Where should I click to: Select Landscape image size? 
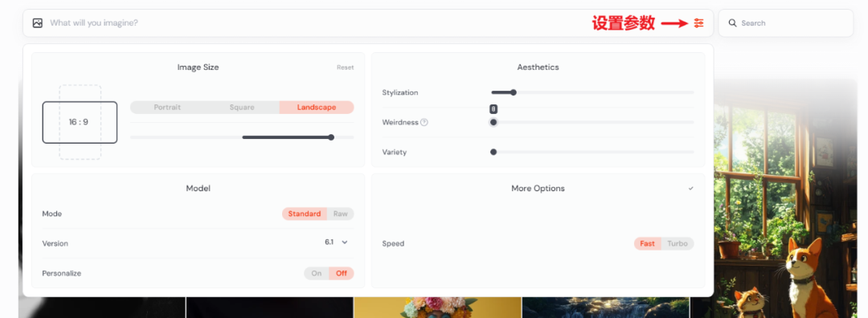click(x=316, y=108)
